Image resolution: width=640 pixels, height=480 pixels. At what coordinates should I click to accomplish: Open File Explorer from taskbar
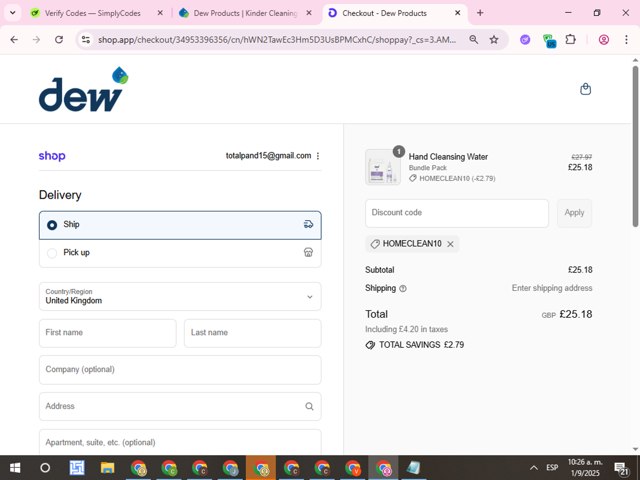click(107, 468)
